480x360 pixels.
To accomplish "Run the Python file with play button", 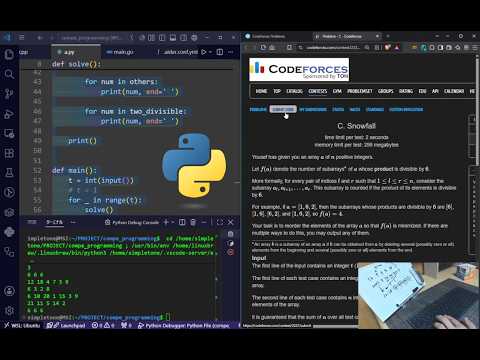I will click(x=204, y=52).
